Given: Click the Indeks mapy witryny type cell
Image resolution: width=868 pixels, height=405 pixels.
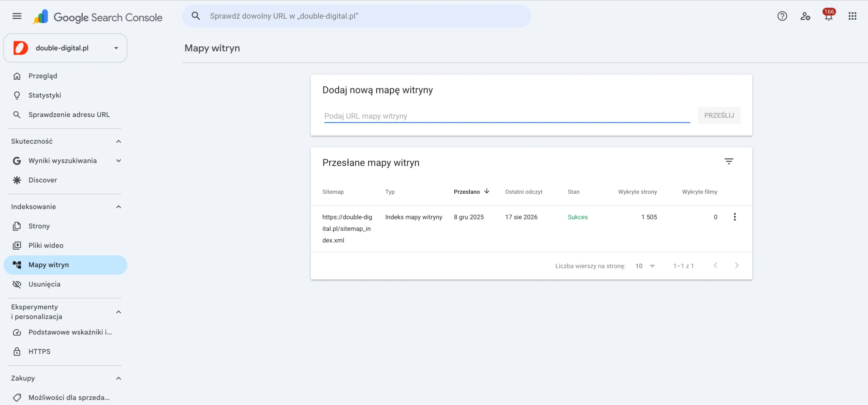Looking at the screenshot, I should [x=413, y=217].
